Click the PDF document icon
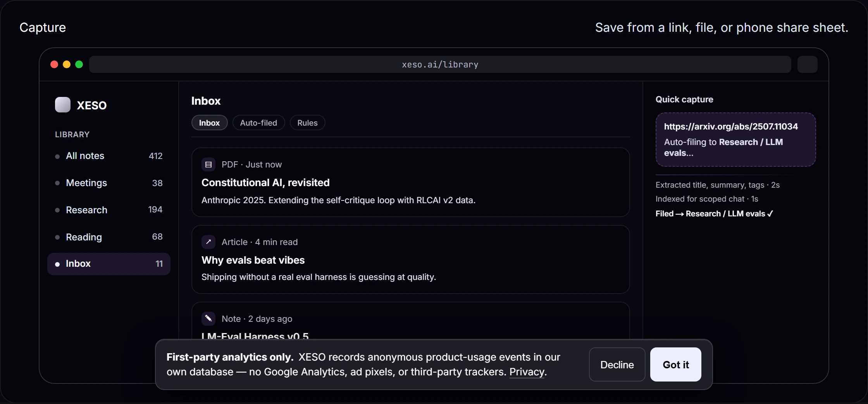This screenshot has width=868, height=404. (208, 164)
